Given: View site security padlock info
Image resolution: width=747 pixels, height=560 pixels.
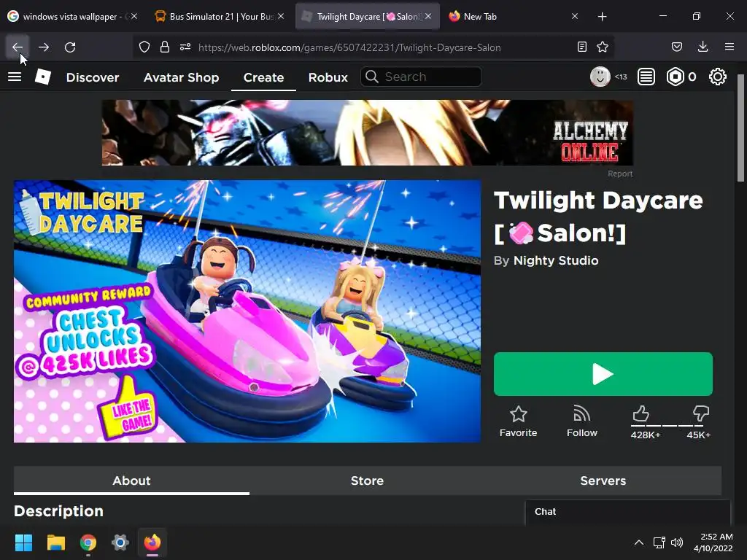Looking at the screenshot, I should (165, 47).
